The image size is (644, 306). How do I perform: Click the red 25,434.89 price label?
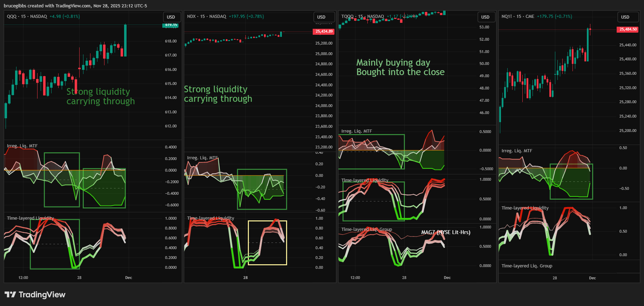(x=324, y=32)
